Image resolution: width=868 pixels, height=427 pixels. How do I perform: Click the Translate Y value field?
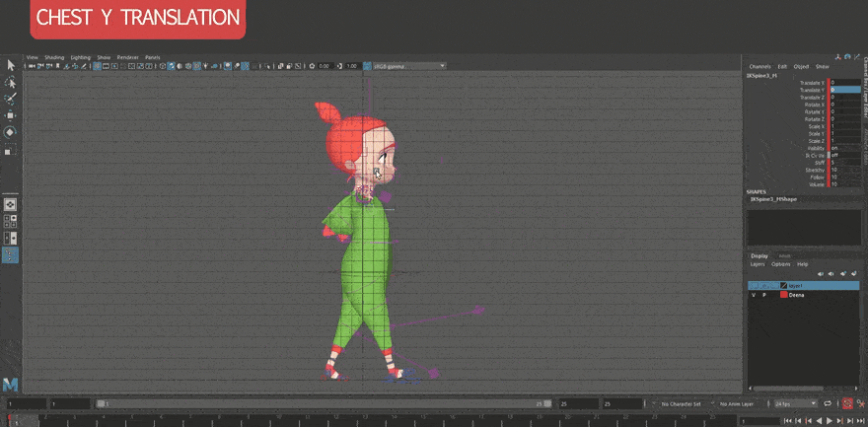(846, 90)
